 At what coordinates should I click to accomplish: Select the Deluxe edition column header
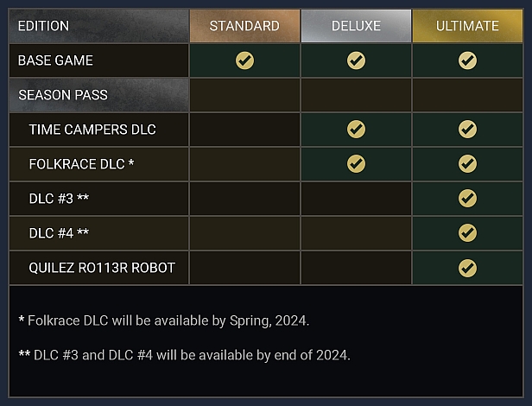click(356, 26)
